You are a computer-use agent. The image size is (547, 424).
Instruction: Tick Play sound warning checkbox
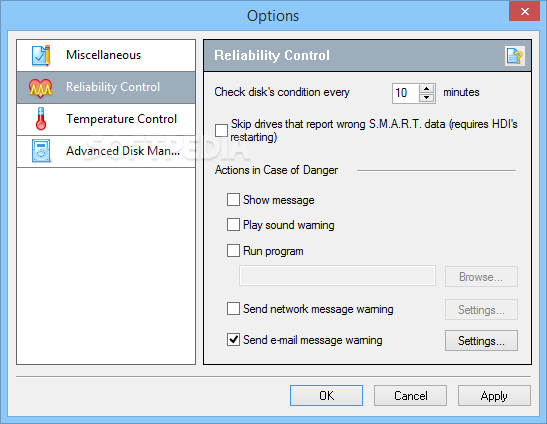point(233,225)
